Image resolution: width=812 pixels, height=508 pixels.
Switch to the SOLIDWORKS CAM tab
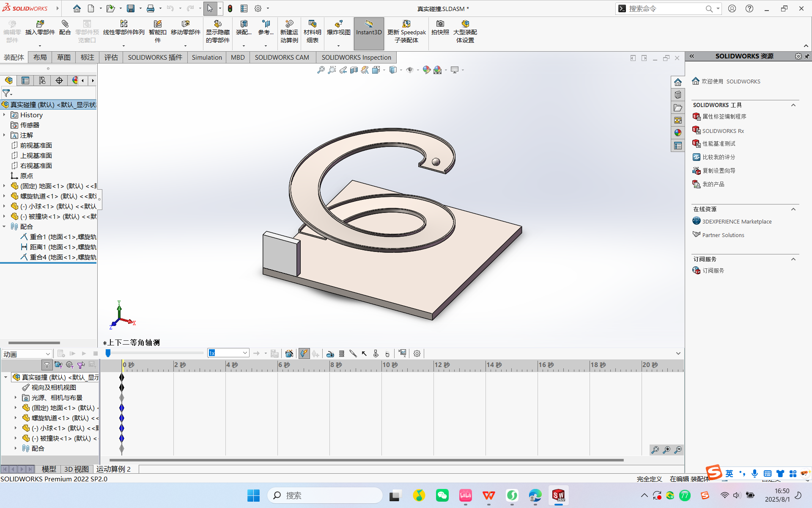coord(282,57)
